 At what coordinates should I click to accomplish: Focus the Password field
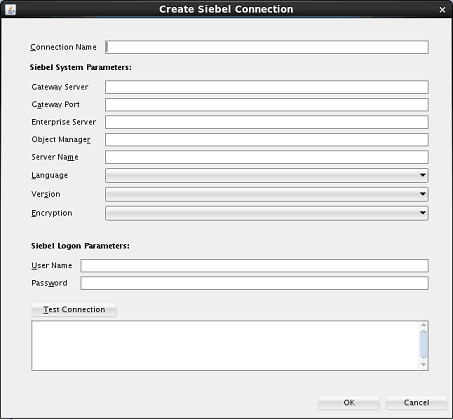tap(254, 283)
